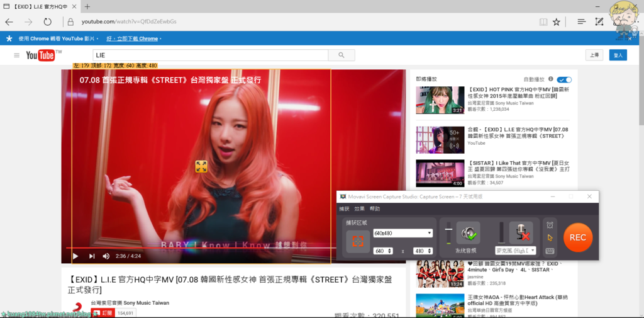This screenshot has height=318, width=644.
Task: Open the YouTube hamburger guide menu
Action: click(17, 55)
